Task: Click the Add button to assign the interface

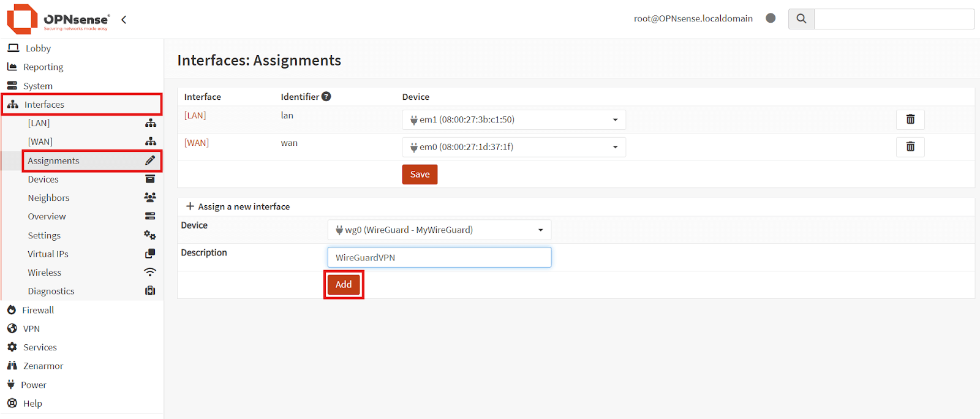Action: [x=344, y=285]
